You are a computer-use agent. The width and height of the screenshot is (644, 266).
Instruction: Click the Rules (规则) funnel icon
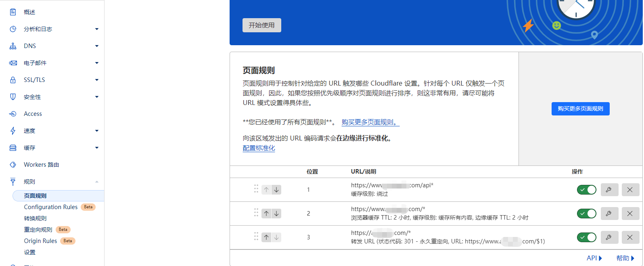pyautogui.click(x=13, y=182)
